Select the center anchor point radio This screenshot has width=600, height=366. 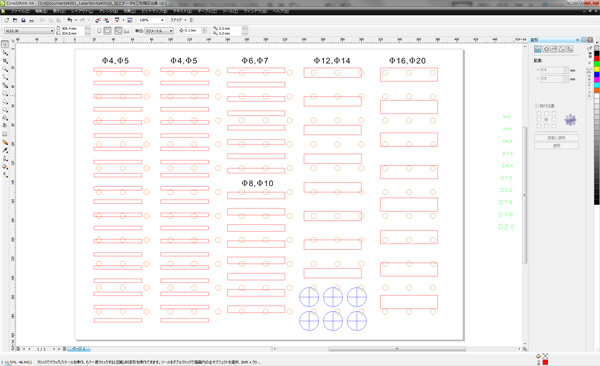[546, 119]
